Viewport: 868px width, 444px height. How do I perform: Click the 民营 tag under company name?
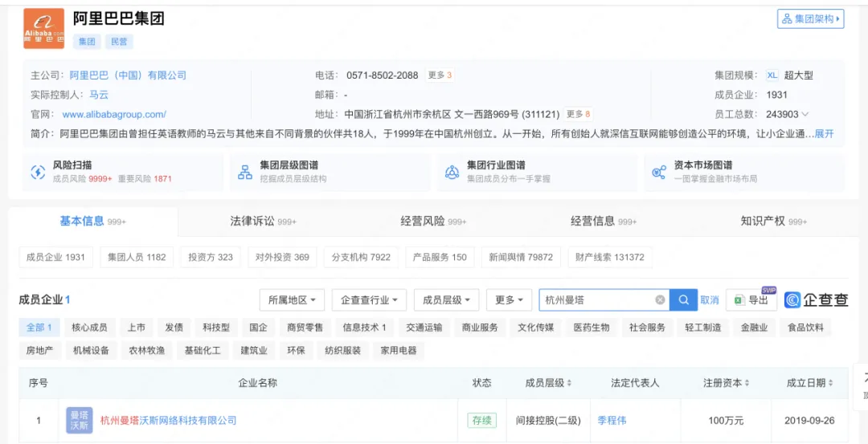tap(119, 42)
